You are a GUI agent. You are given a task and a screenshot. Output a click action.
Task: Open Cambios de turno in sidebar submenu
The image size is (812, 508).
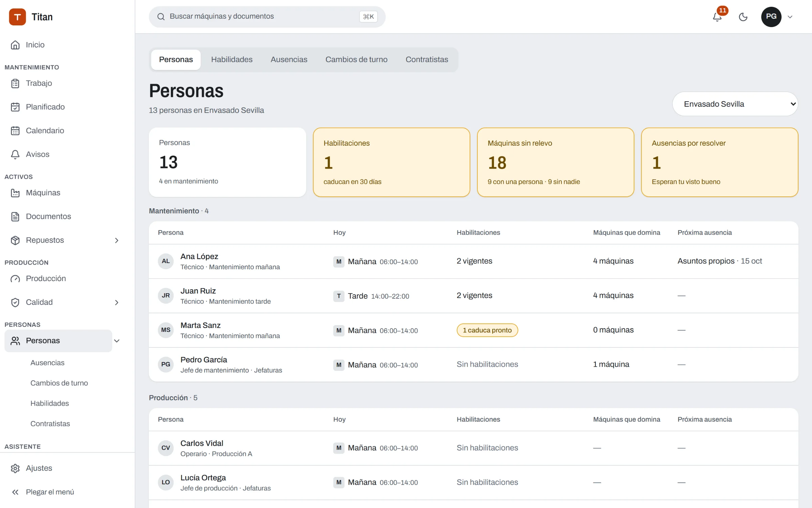click(59, 383)
